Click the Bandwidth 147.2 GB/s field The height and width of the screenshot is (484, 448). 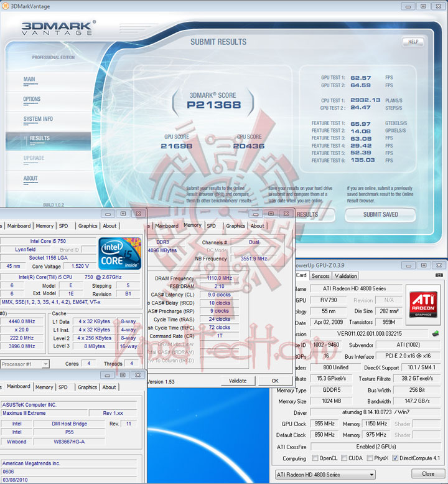tap(417, 401)
